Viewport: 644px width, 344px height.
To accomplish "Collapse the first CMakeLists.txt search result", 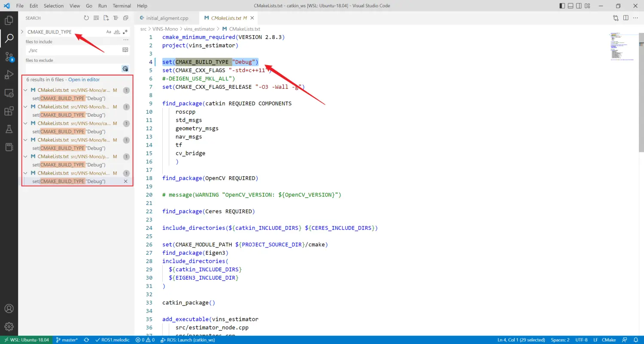I will tap(26, 90).
